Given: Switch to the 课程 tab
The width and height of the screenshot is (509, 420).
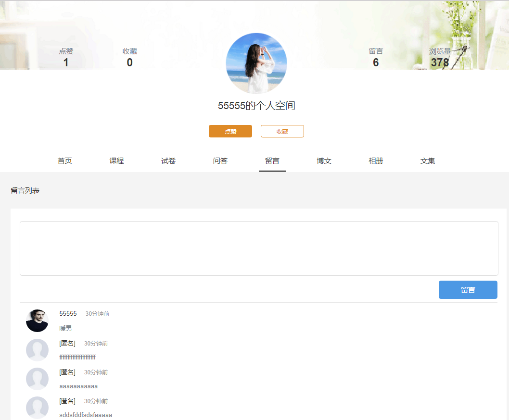Looking at the screenshot, I should click(x=116, y=161).
